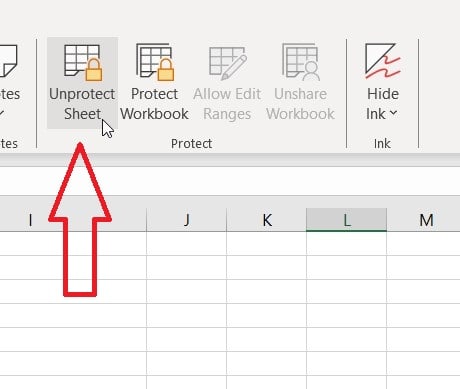Click the Unprotect Sheet button
The image size is (460, 389).
point(82,83)
